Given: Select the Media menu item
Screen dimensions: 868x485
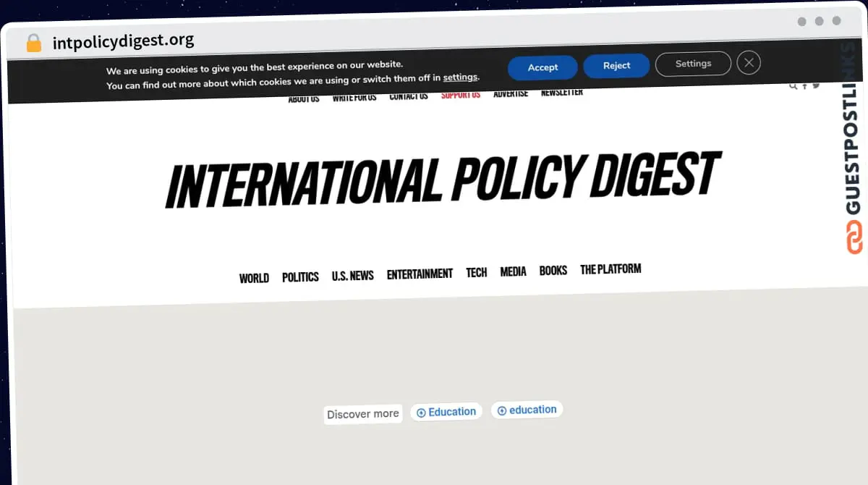Looking at the screenshot, I should 514,272.
